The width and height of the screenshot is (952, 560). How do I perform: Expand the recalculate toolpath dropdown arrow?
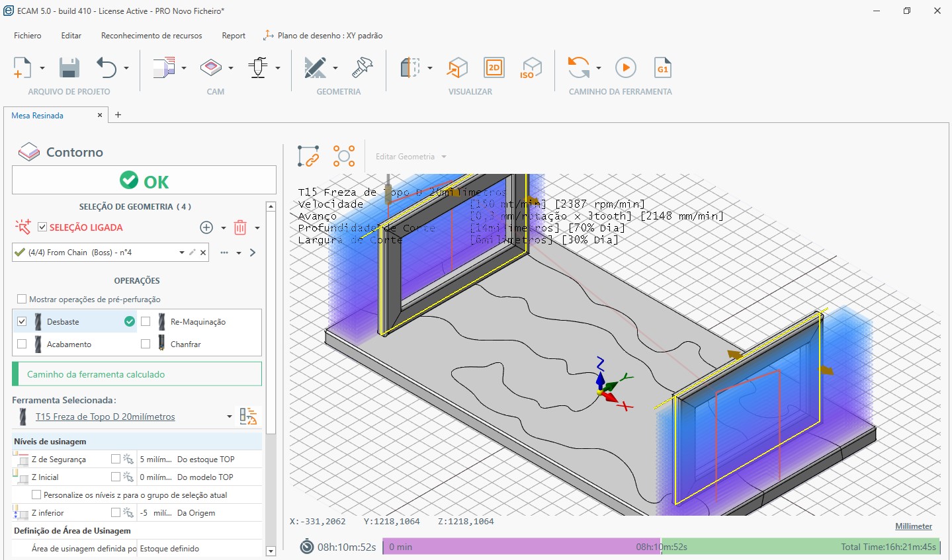599,68
